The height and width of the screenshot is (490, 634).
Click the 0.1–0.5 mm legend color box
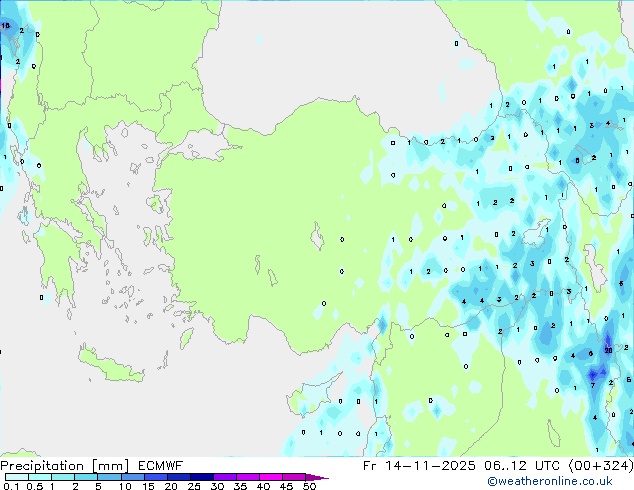17,477
